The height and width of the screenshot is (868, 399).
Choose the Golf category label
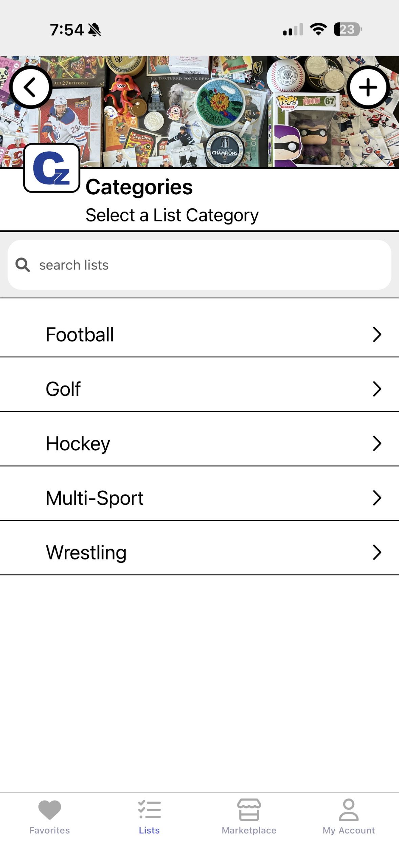coord(63,389)
